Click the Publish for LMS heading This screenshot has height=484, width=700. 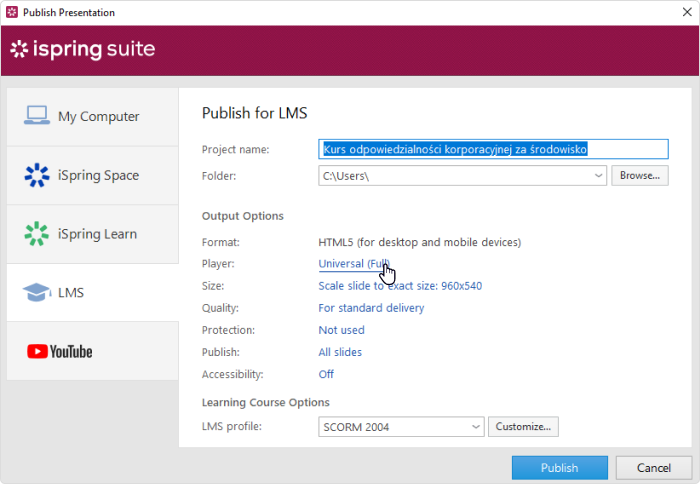click(254, 113)
